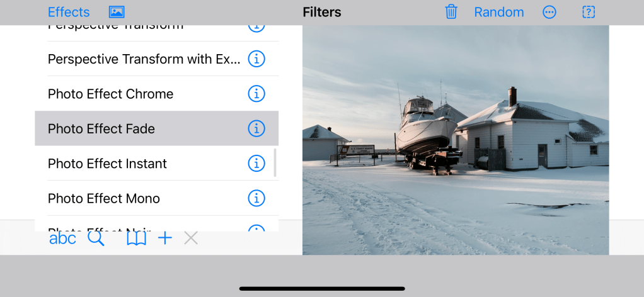Image resolution: width=644 pixels, height=297 pixels.
Task: Go back to Effects
Action: pyautogui.click(x=69, y=12)
